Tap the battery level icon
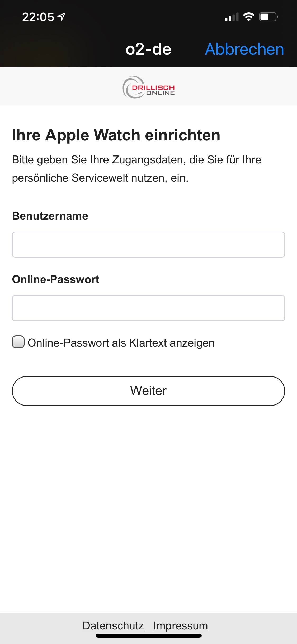The image size is (297, 644). 268,17
